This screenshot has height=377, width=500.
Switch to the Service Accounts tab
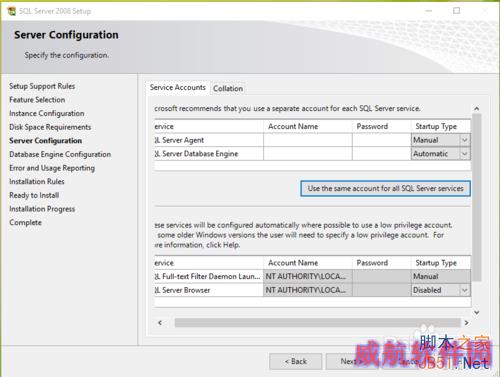click(178, 88)
